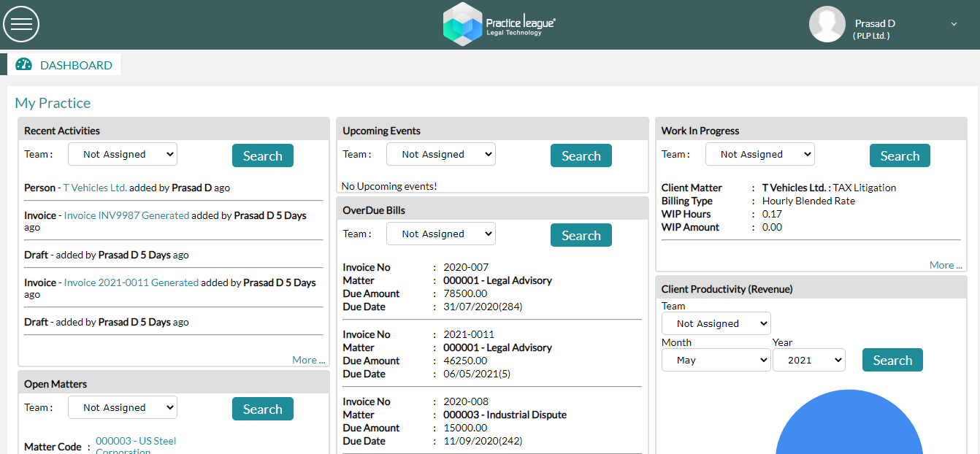The height and width of the screenshot is (454, 980).
Task: Select Month dropdown showing May
Action: [x=716, y=360]
